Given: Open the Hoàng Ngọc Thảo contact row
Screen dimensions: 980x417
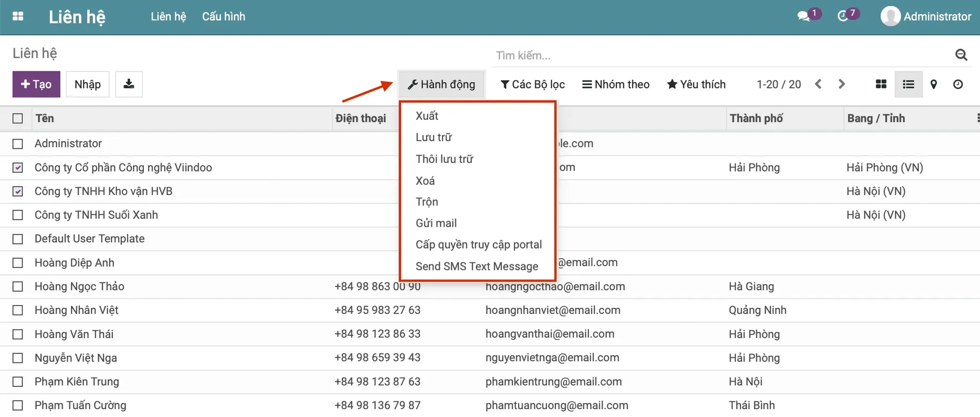Looking at the screenshot, I should point(490,286).
